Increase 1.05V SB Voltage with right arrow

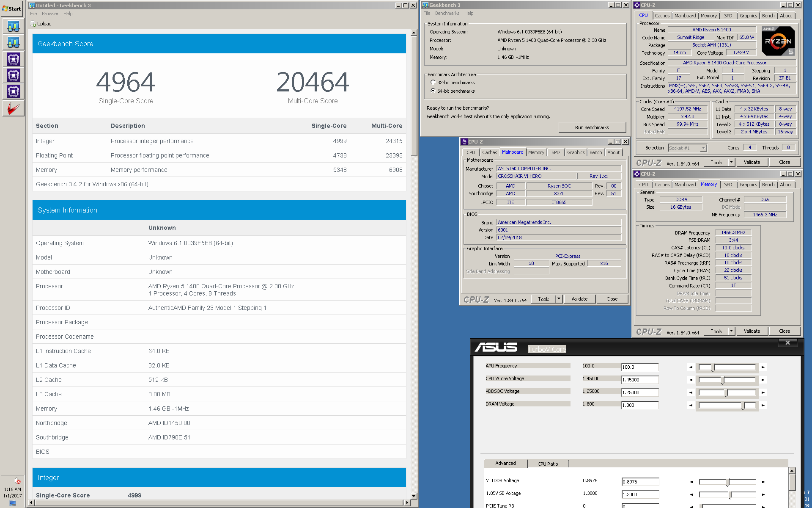click(763, 494)
